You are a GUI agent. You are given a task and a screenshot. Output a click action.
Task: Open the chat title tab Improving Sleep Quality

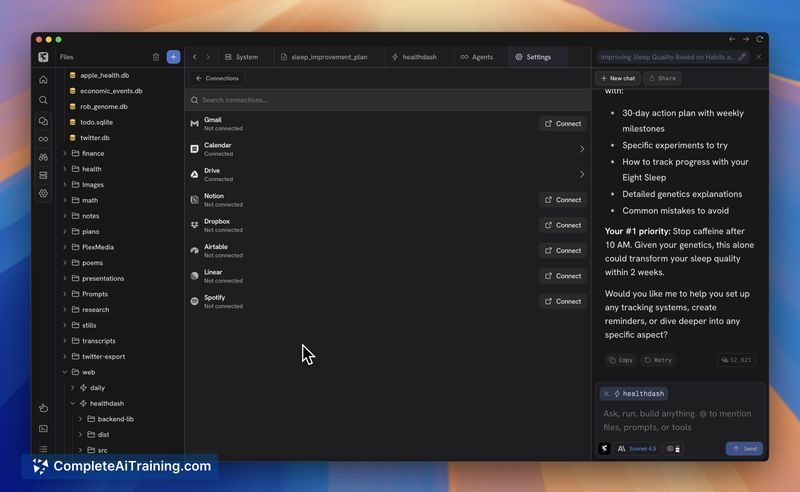(x=667, y=57)
